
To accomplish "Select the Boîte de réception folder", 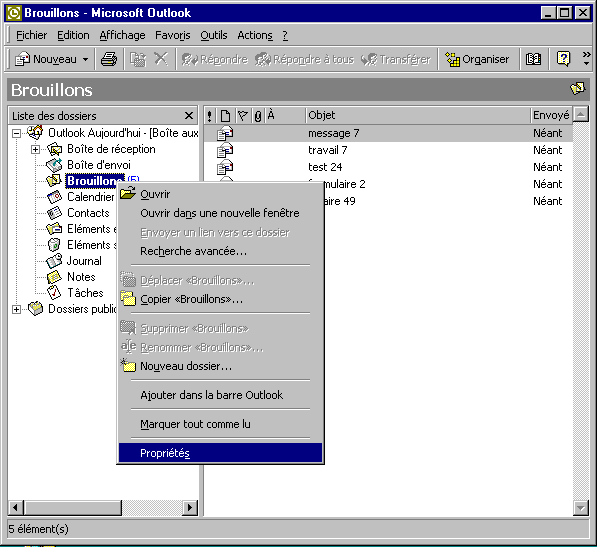I will tap(111, 149).
